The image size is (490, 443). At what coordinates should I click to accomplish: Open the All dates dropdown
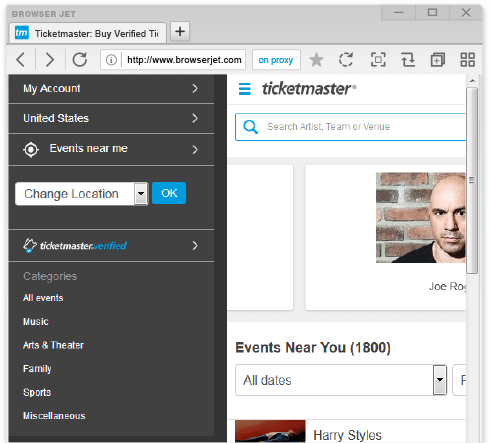pos(341,380)
